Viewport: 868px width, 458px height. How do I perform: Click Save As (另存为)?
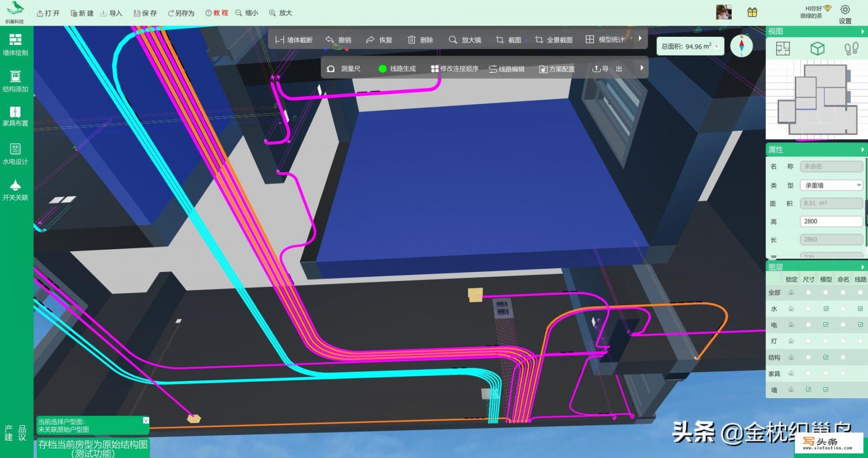[x=181, y=13]
